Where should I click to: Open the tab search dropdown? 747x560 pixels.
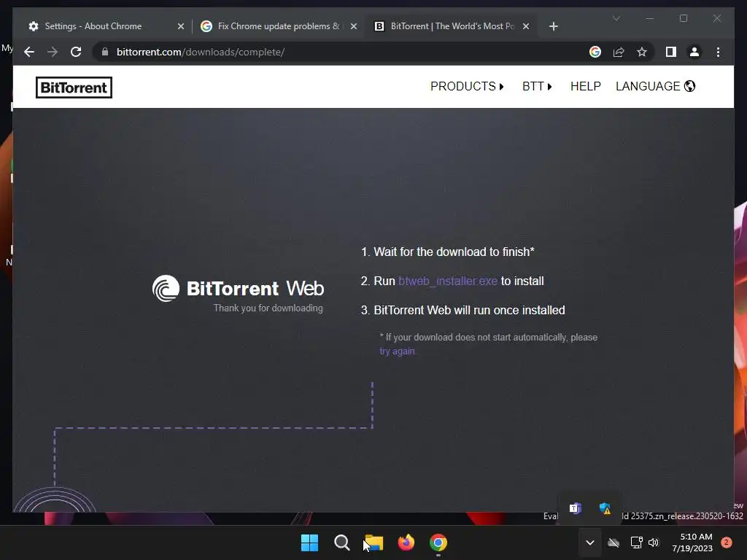coord(616,18)
